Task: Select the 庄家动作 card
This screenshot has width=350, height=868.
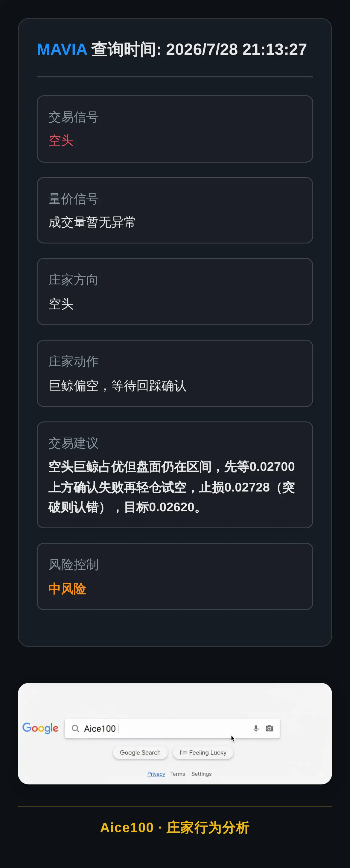Action: coord(175,373)
